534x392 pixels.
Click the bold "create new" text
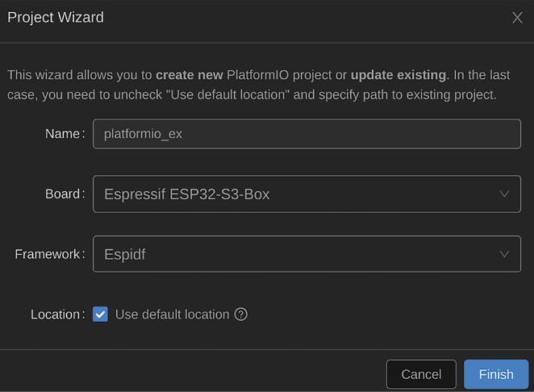pos(189,75)
